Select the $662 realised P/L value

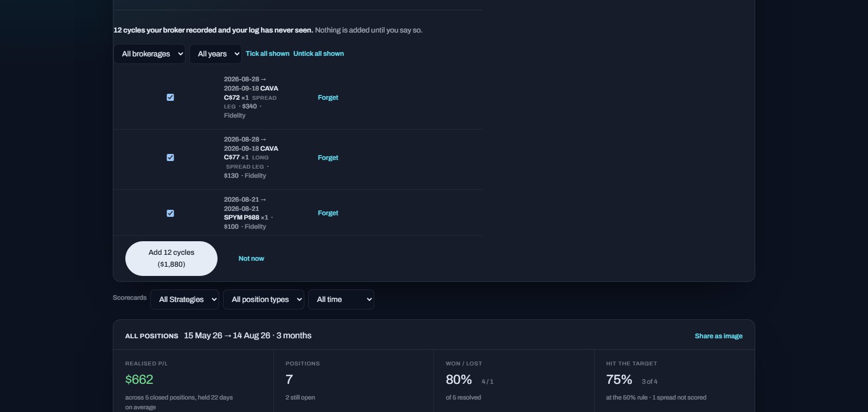[x=139, y=379]
